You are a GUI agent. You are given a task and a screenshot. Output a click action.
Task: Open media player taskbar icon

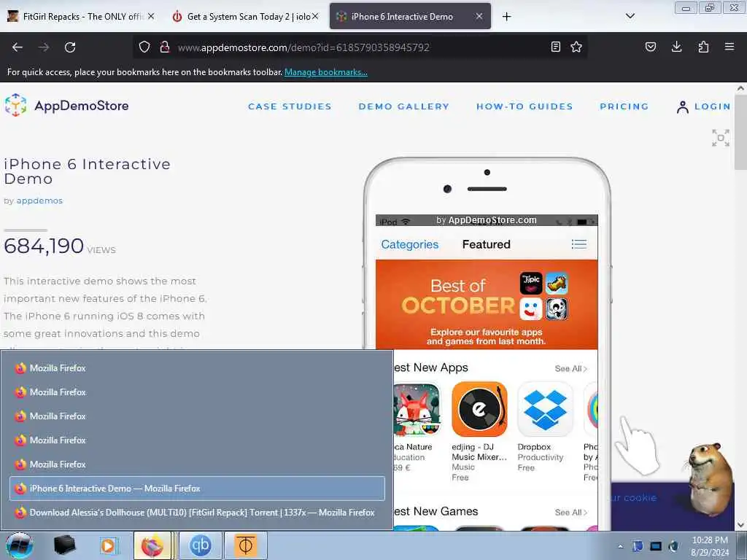coord(109,545)
